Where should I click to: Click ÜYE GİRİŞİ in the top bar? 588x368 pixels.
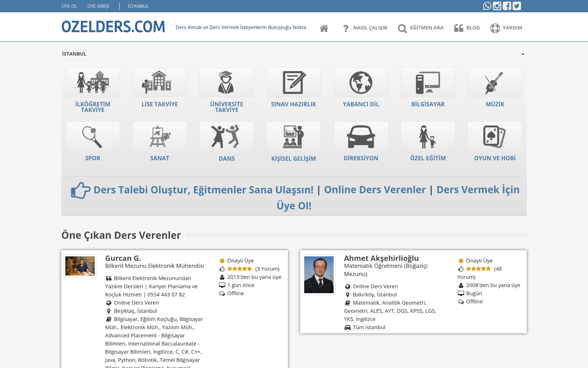[98, 6]
